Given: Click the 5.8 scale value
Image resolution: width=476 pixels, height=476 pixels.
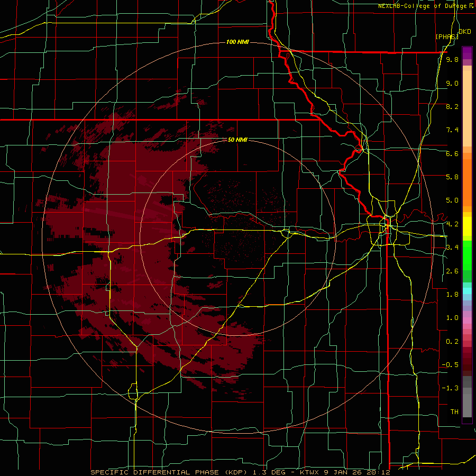Looking at the screenshot, I should (x=452, y=177).
